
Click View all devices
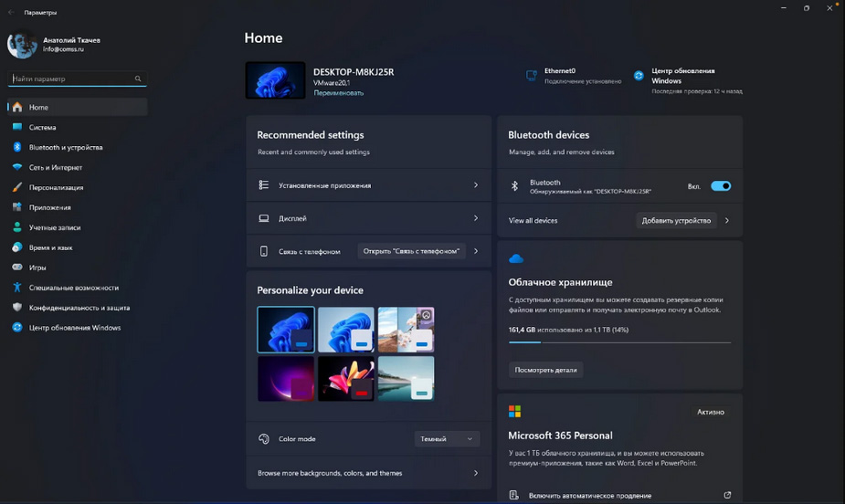533,220
